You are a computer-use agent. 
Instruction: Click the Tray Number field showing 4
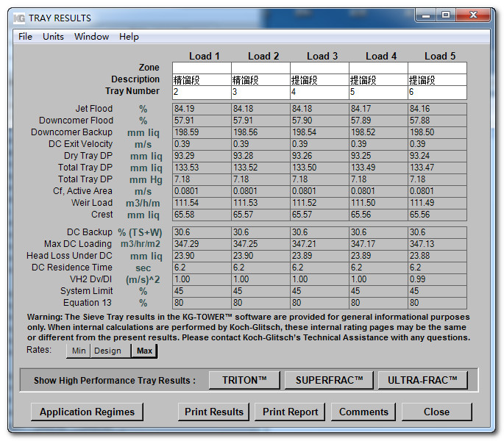click(x=319, y=92)
